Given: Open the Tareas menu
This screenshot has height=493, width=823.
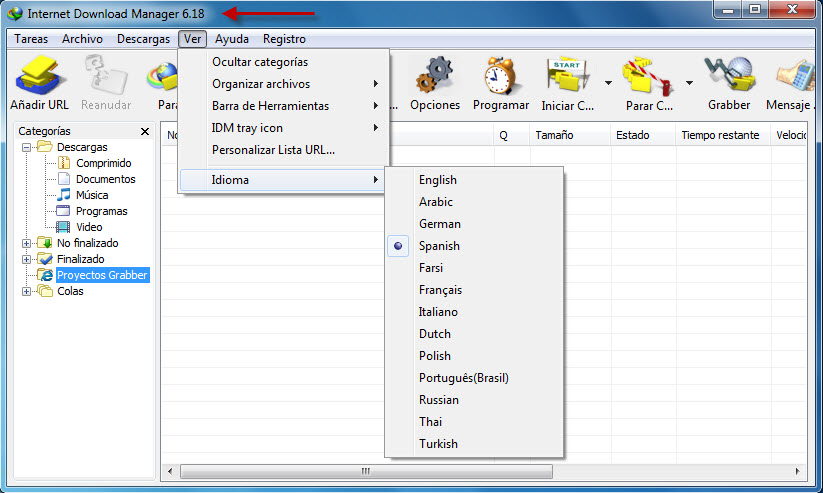Looking at the screenshot, I should coord(31,39).
